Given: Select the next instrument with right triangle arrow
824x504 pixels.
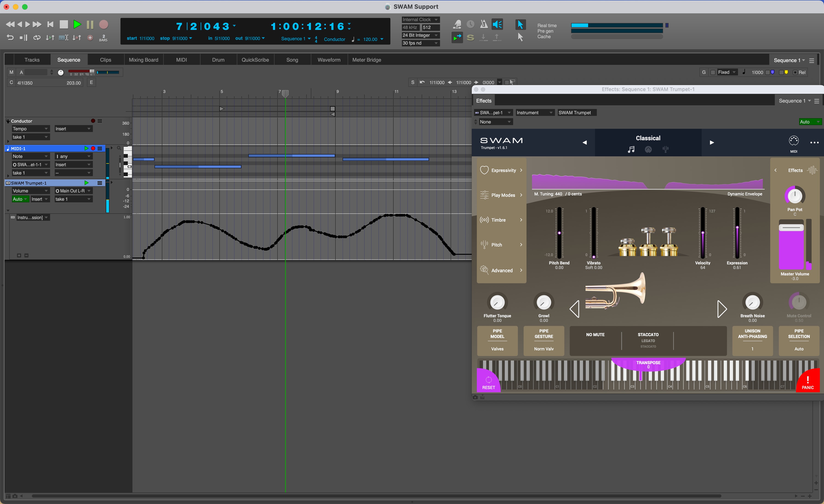Looking at the screenshot, I should click(x=722, y=309).
